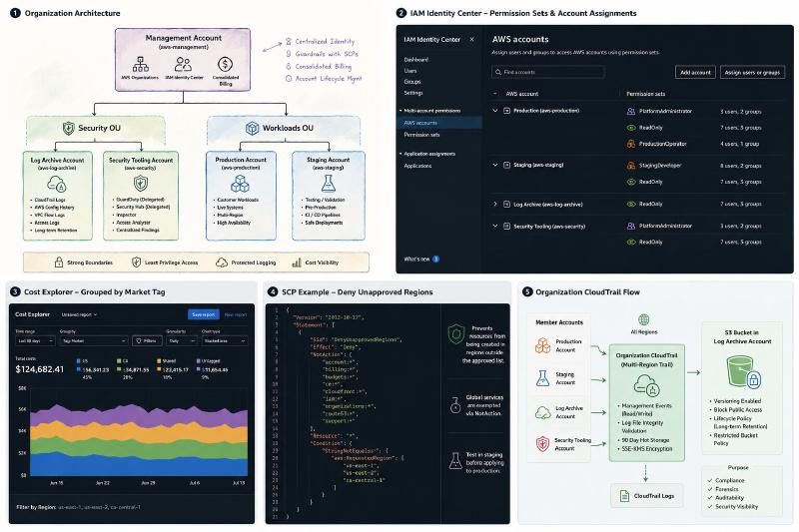Click the Security OU shield icon
The image size is (799, 532).
68,128
